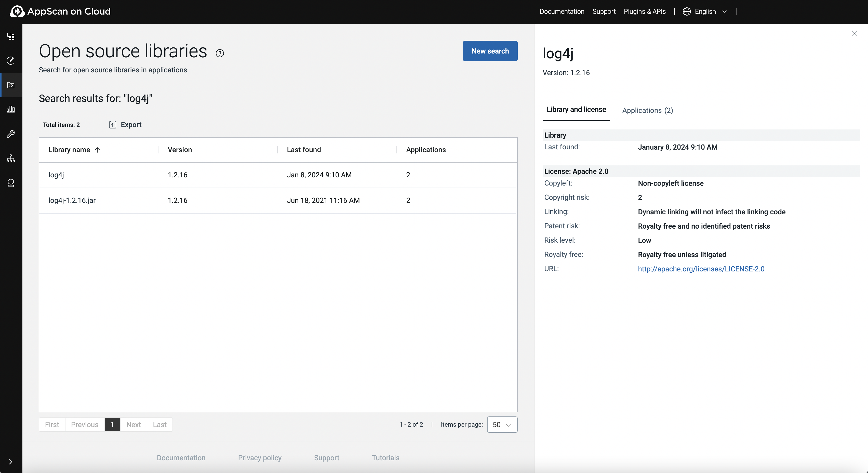
Task: Click Total items: 2 text
Action: click(x=61, y=125)
